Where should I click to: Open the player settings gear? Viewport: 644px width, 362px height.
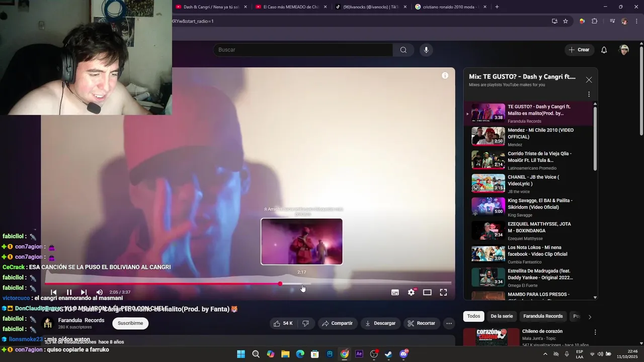pyautogui.click(x=412, y=292)
